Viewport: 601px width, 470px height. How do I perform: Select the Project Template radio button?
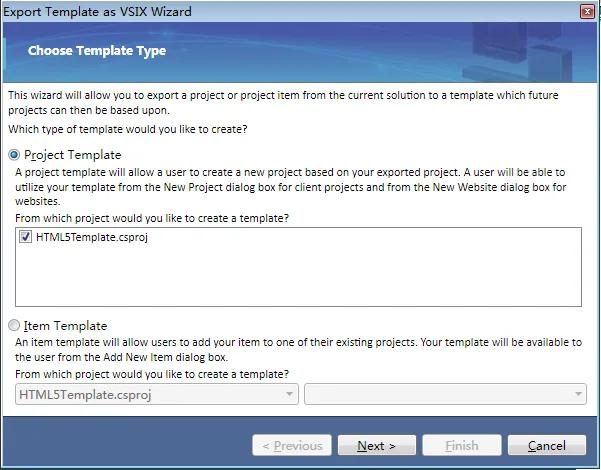(x=14, y=155)
